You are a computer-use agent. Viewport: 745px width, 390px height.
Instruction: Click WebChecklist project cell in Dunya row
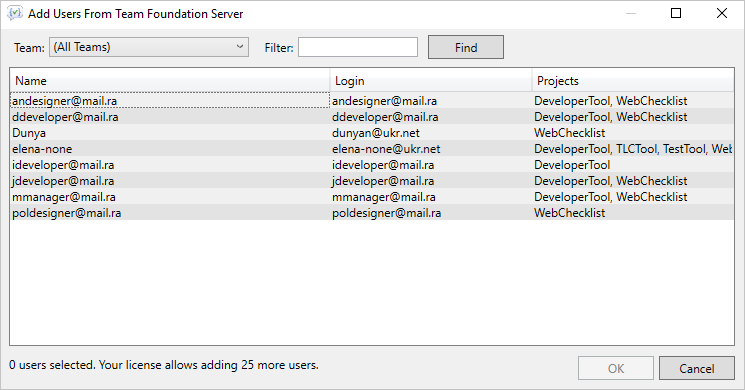click(570, 133)
